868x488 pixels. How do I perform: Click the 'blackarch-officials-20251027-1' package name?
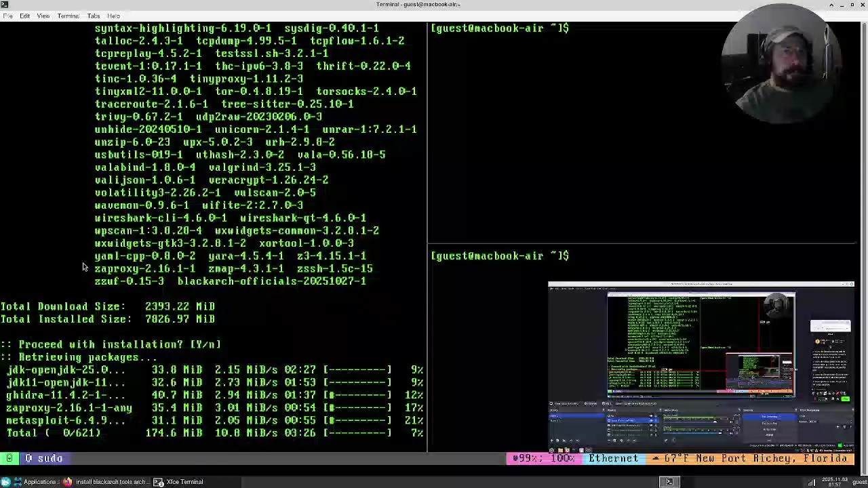[x=272, y=281]
